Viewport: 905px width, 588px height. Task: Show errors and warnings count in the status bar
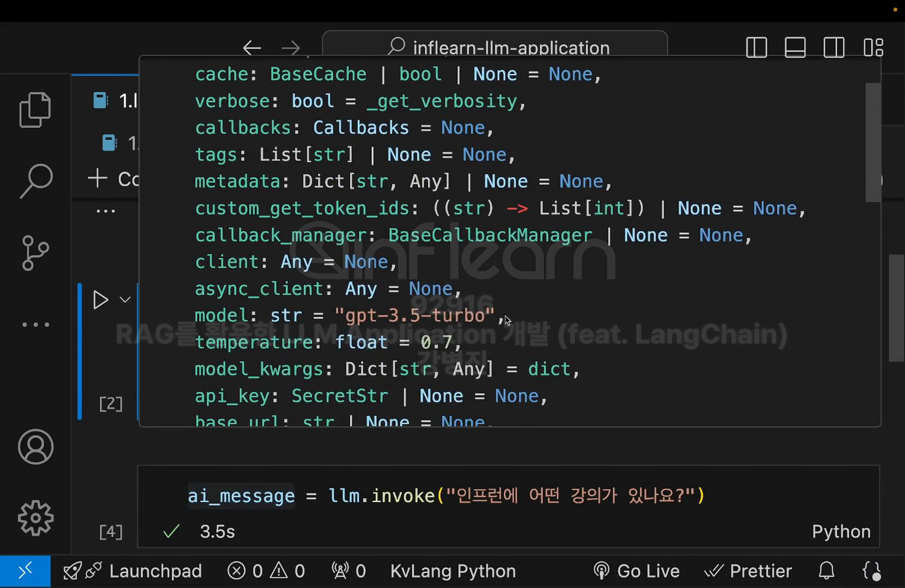pos(266,571)
